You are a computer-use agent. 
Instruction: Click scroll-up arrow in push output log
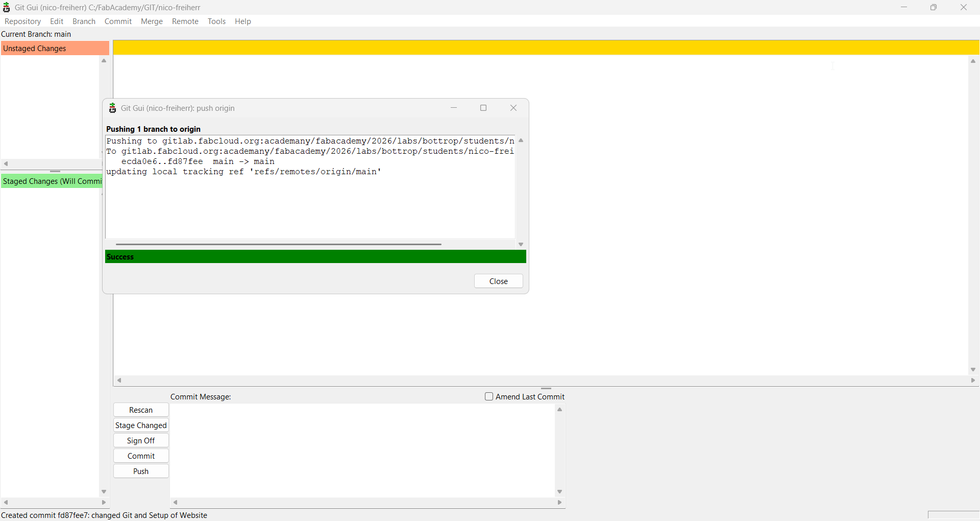click(521, 140)
